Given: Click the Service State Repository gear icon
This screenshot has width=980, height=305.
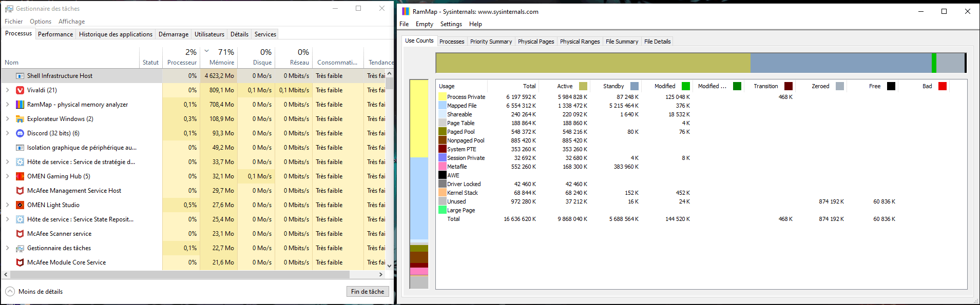Looking at the screenshot, I should coord(20,219).
